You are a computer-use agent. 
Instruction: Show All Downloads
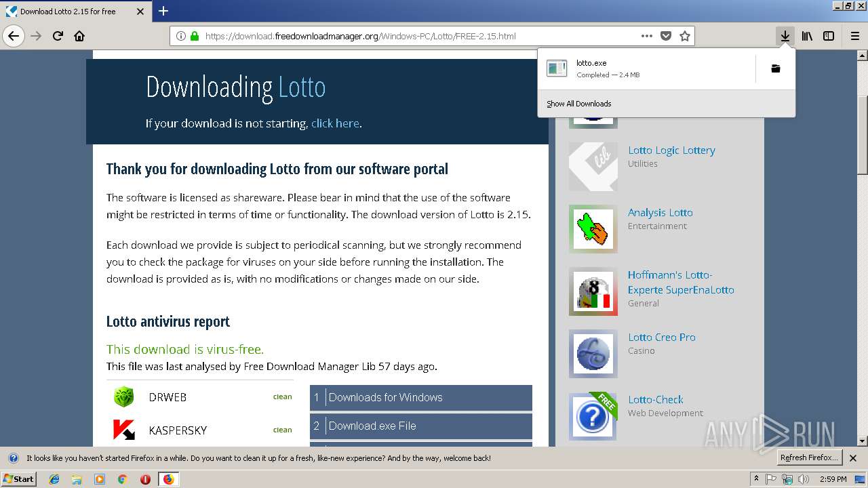click(579, 104)
